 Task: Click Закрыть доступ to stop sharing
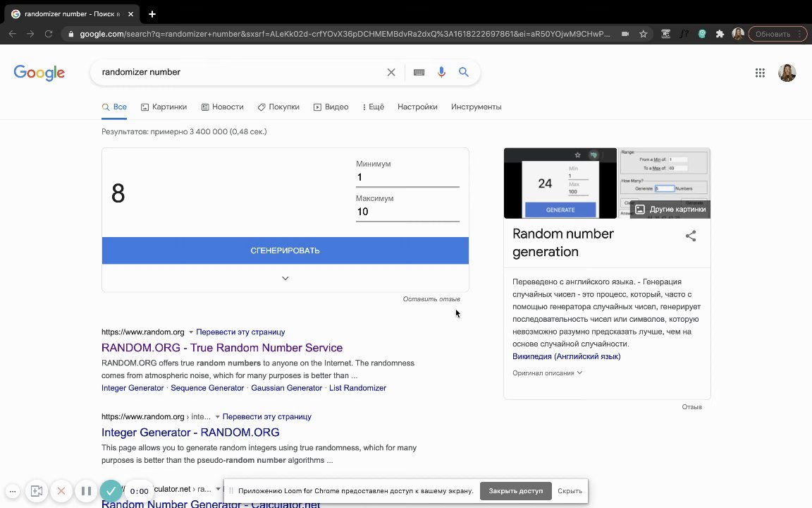tap(516, 491)
